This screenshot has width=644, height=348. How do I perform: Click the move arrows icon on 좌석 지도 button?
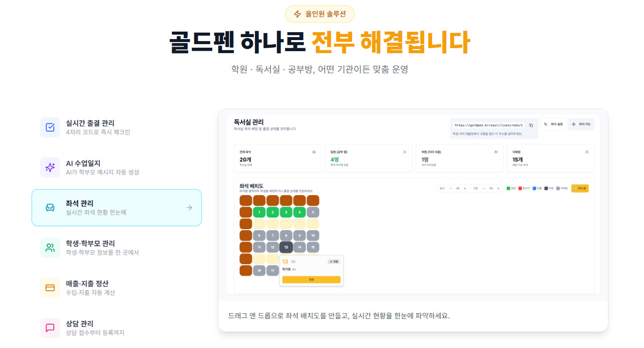click(x=574, y=124)
